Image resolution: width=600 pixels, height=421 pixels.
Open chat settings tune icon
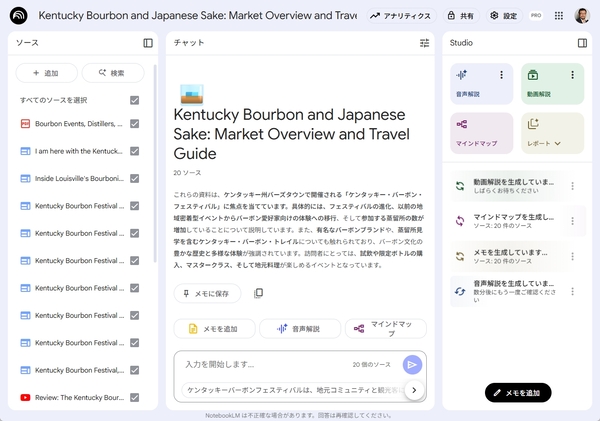[x=424, y=43]
